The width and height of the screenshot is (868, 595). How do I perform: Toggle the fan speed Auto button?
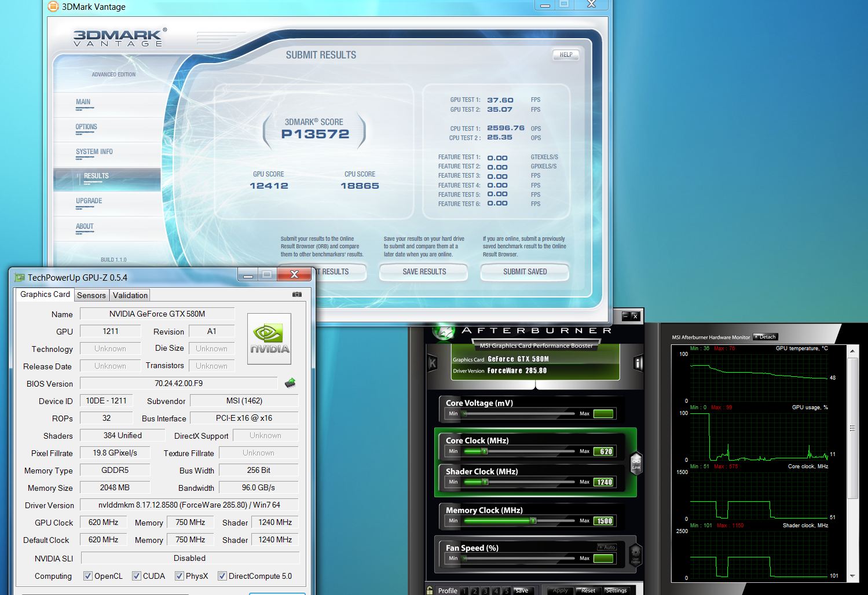pyautogui.click(x=607, y=547)
